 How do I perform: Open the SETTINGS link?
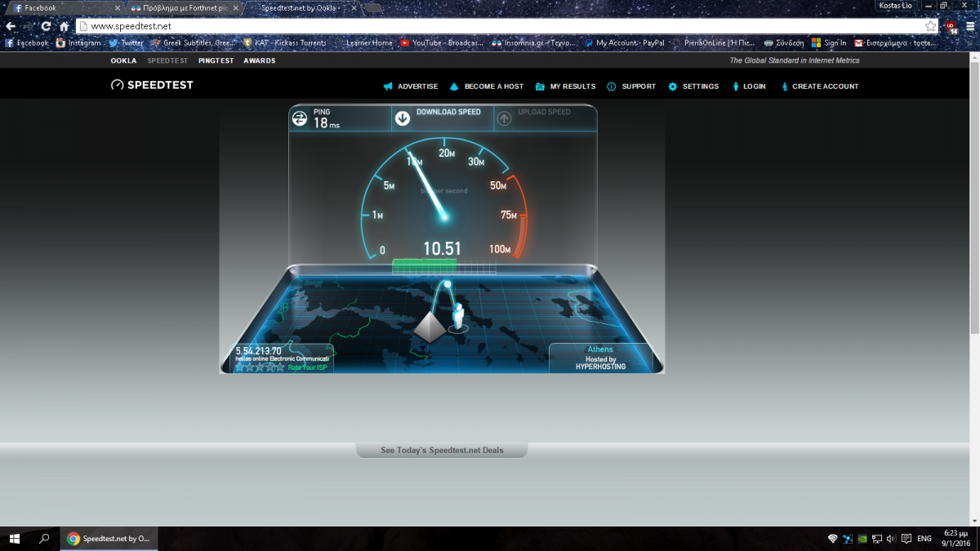click(x=701, y=87)
